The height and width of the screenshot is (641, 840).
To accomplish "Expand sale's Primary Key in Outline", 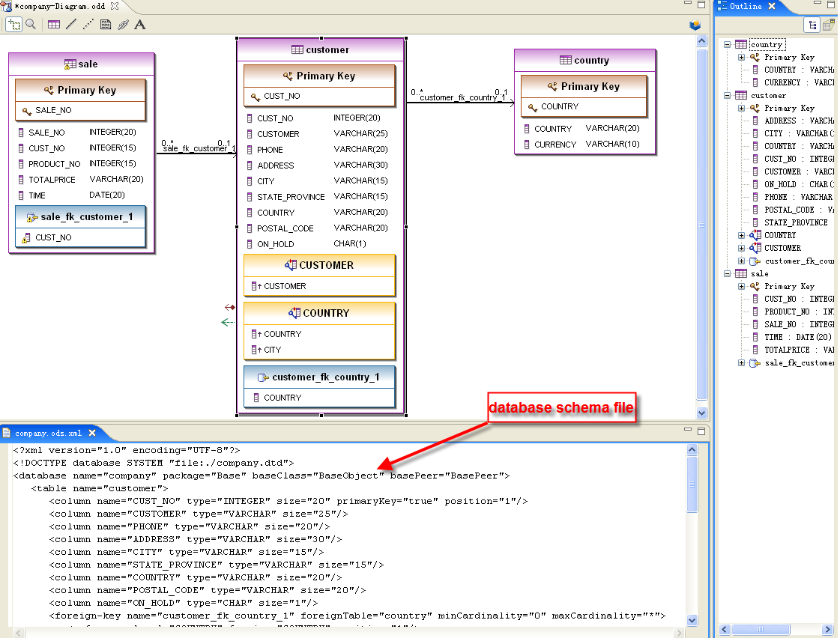I will click(741, 287).
